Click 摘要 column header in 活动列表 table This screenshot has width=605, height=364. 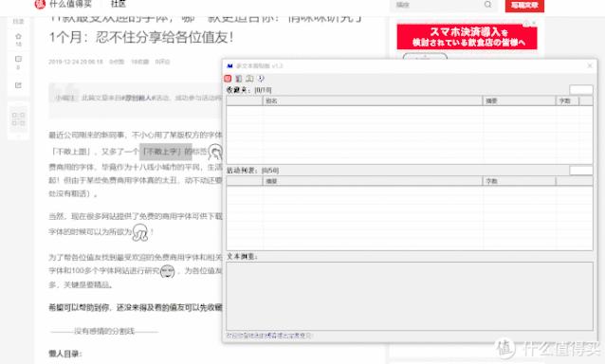tap(373, 181)
